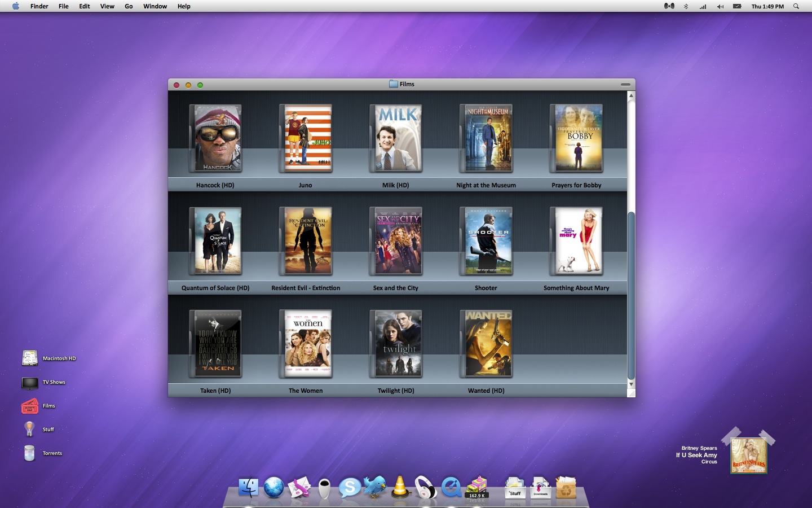Image resolution: width=812 pixels, height=508 pixels.
Task: Click the Thu 1:49 PM clock
Action: click(767, 6)
